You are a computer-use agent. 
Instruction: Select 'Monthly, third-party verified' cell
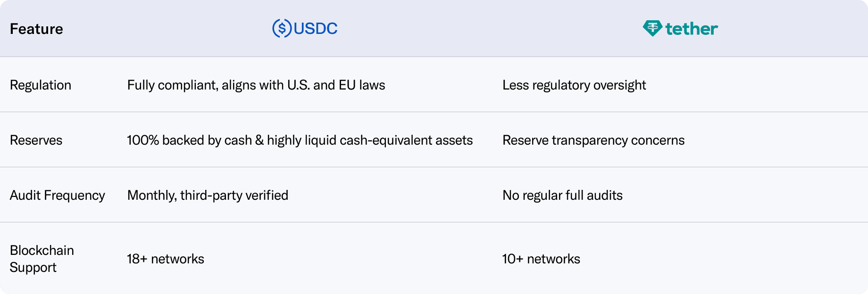point(208,196)
